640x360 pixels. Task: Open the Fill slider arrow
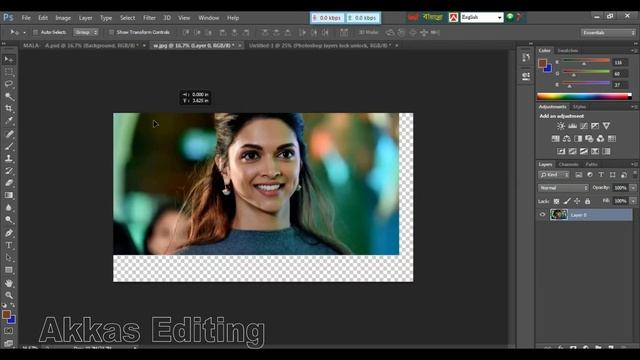(633, 201)
